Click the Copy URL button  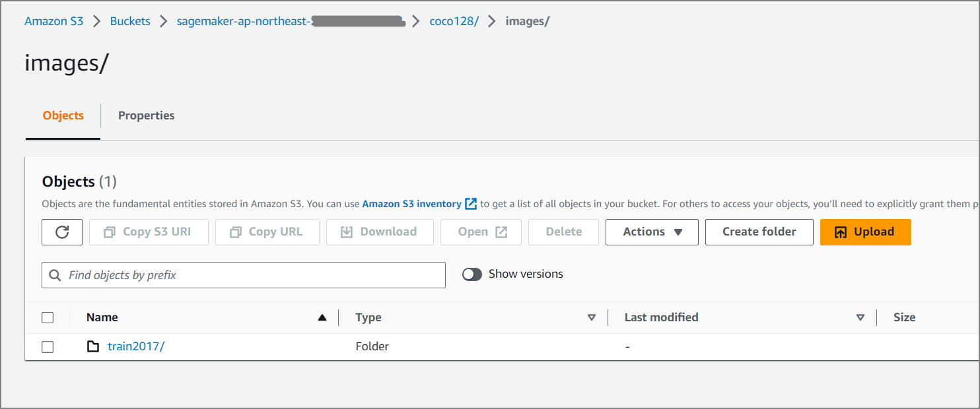click(267, 232)
